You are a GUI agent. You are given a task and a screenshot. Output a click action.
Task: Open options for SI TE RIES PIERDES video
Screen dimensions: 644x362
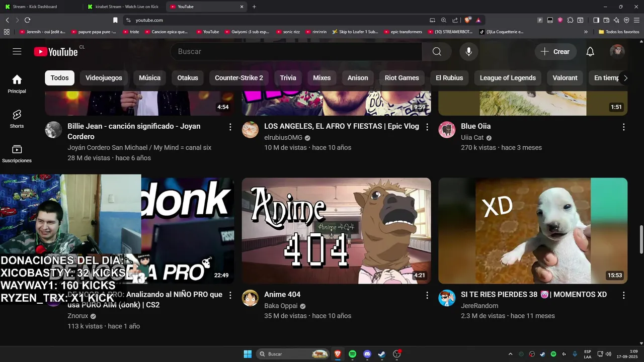click(x=624, y=295)
